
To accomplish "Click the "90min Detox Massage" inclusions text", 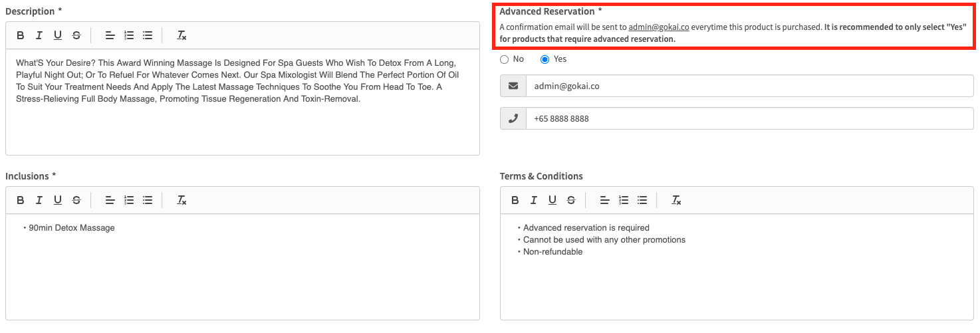I will coord(72,228).
